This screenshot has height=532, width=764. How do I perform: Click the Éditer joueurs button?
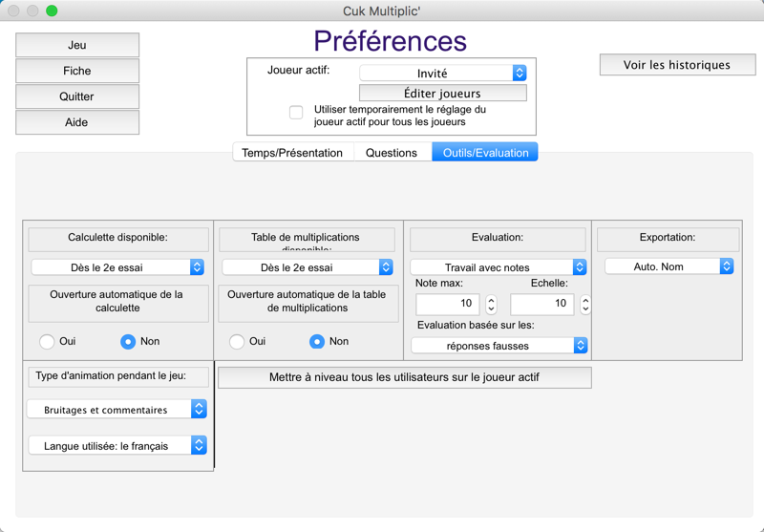443,93
